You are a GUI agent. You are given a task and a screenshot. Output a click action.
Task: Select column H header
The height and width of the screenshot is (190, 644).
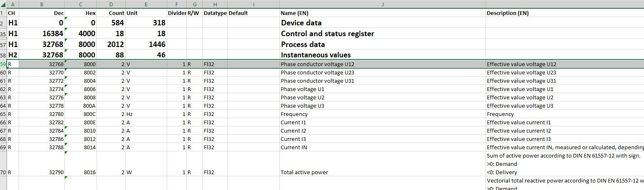pos(215,4)
